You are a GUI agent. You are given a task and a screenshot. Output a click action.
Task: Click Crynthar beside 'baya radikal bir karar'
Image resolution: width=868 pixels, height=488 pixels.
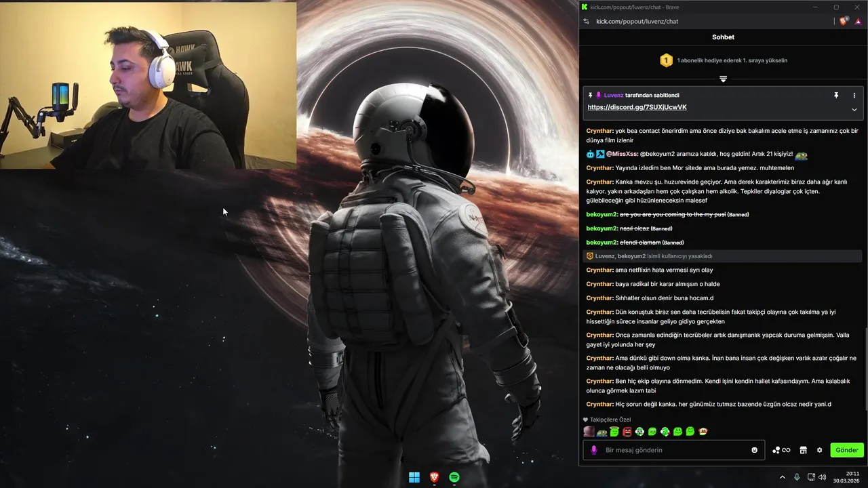point(600,284)
